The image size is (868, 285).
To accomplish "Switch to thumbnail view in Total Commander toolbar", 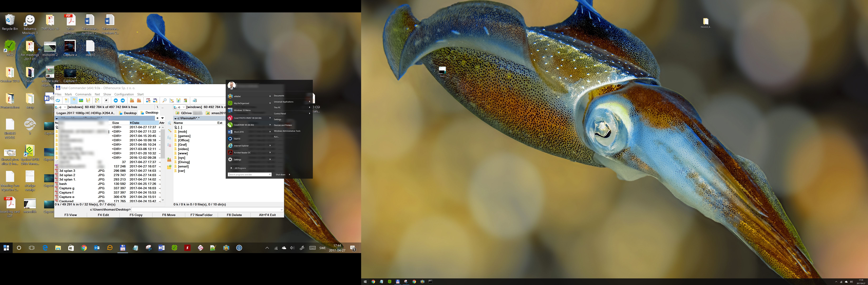I will pyautogui.click(x=81, y=100).
